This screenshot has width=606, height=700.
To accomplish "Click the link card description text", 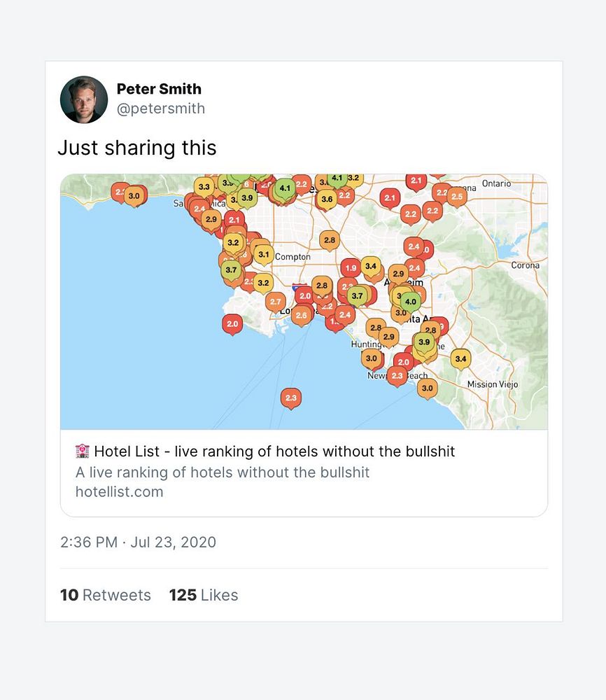I will [223, 472].
